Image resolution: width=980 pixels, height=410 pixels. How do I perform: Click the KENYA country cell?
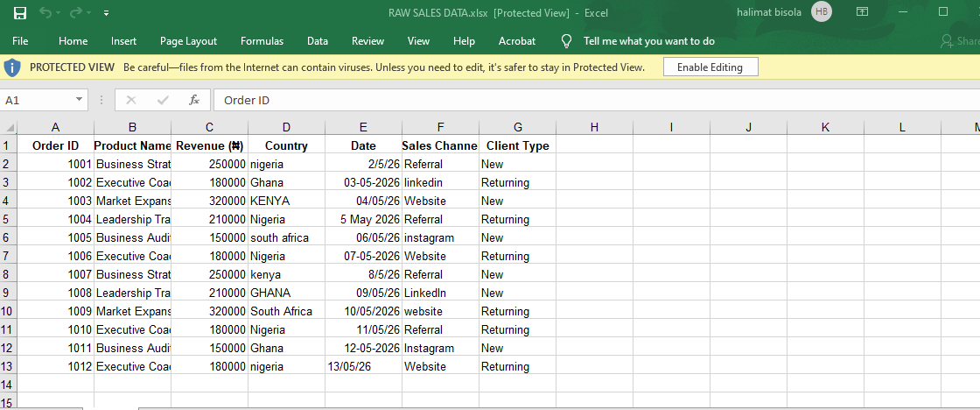point(286,201)
